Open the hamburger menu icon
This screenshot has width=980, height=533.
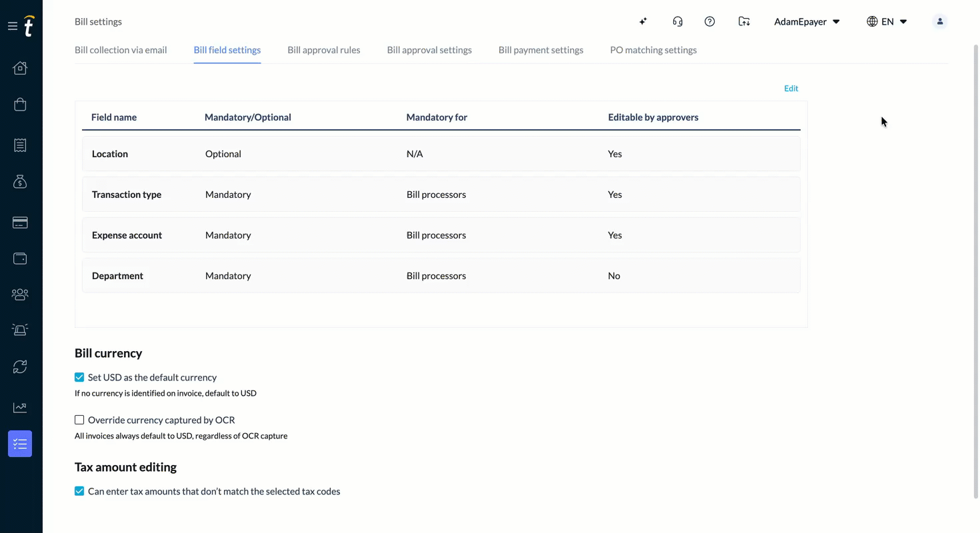[x=12, y=27]
